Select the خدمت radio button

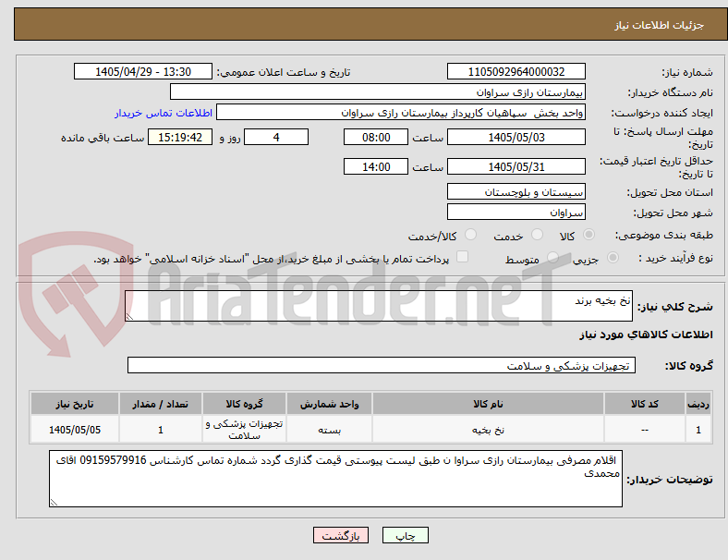click(537, 235)
